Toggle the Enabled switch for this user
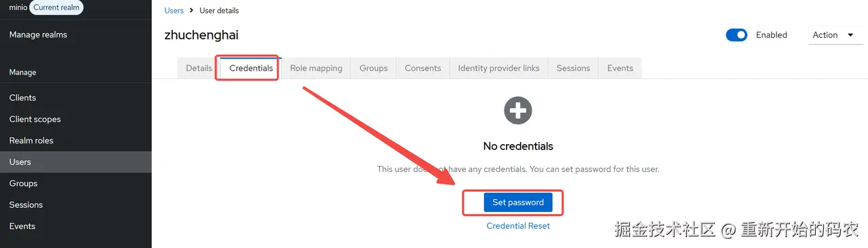868x248 pixels. [736, 35]
